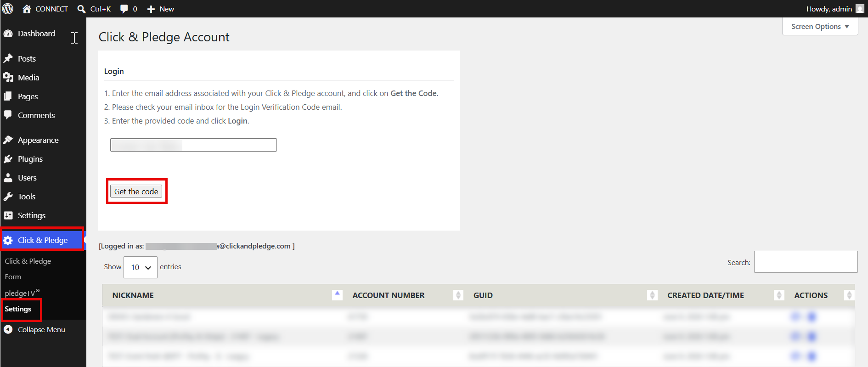The width and height of the screenshot is (868, 367).
Task: Click the WordPress logo icon
Action: [8, 9]
